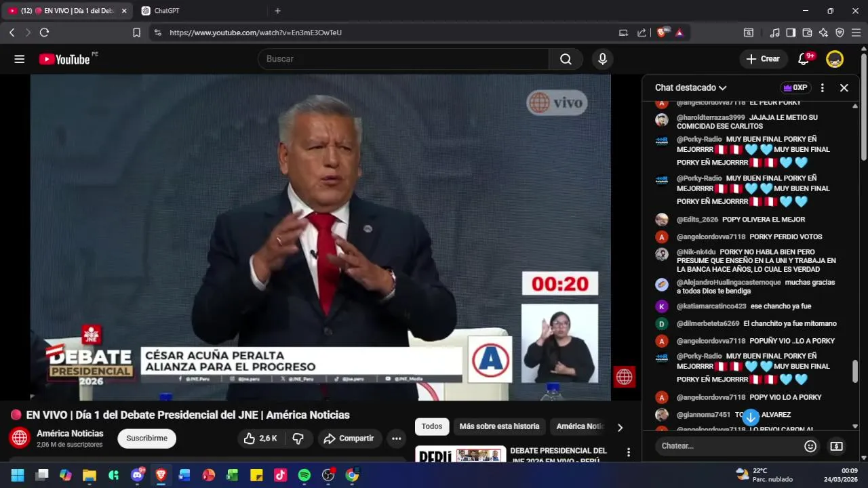
Task: Open América Noticias channel avatar
Action: (20, 438)
